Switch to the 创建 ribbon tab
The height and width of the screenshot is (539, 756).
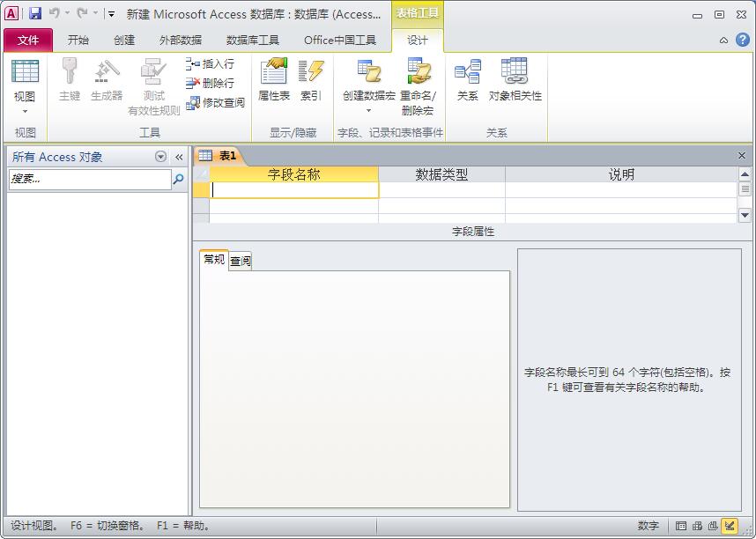tap(124, 40)
